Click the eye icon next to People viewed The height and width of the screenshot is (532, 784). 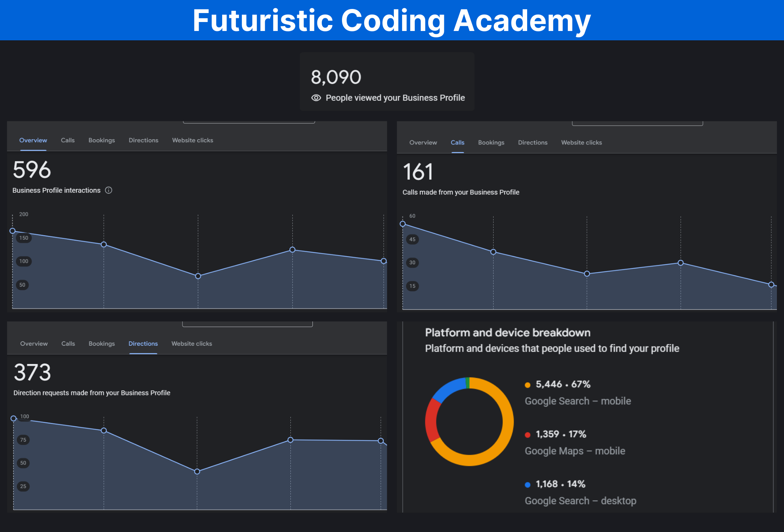point(316,98)
